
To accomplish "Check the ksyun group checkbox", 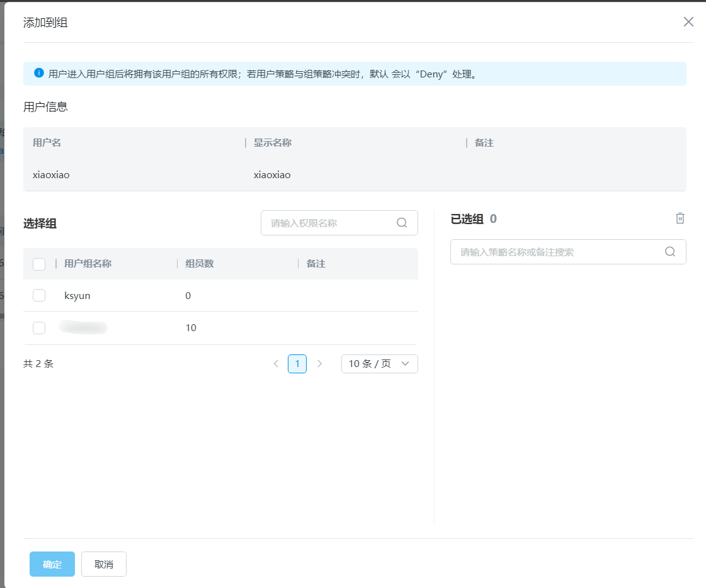I will (39, 295).
